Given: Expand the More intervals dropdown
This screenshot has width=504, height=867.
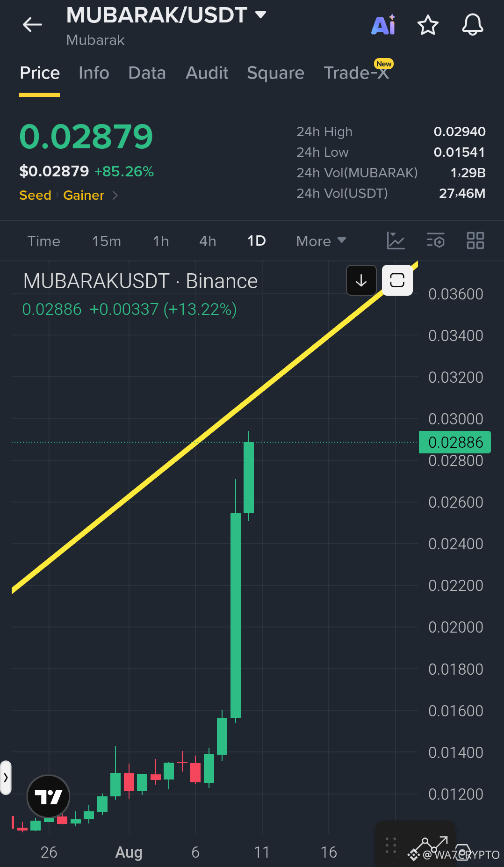Looking at the screenshot, I should [321, 241].
